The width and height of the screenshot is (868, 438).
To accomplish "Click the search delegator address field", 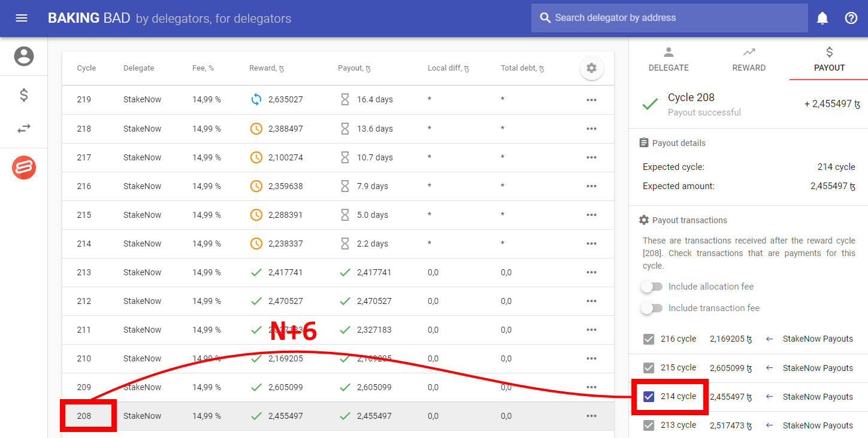I will [669, 18].
